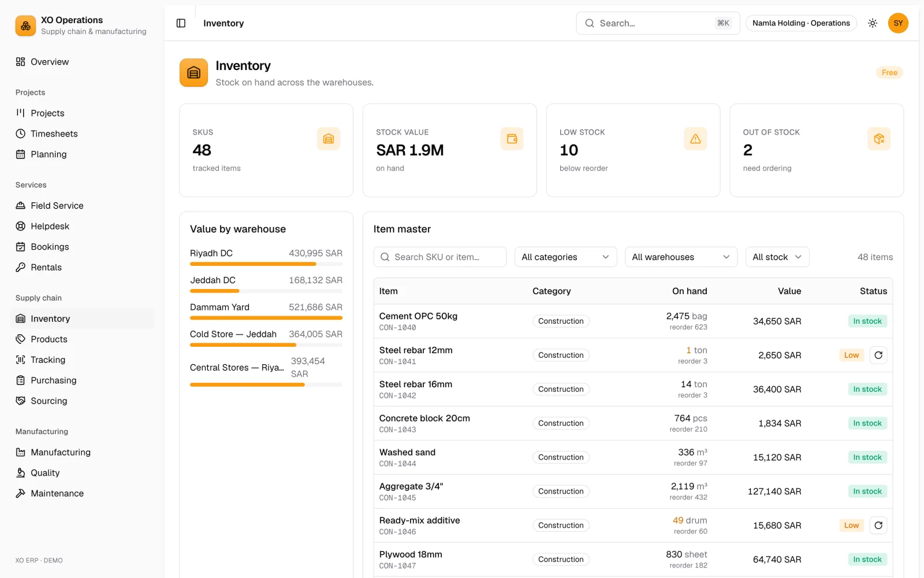Open the Namla Holding · Operations switcher

click(x=801, y=23)
